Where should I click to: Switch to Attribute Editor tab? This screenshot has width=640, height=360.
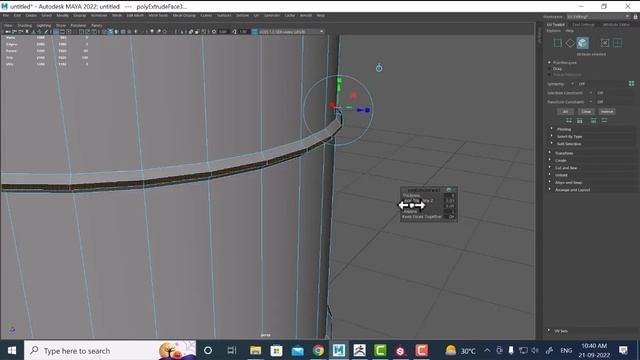coord(616,25)
